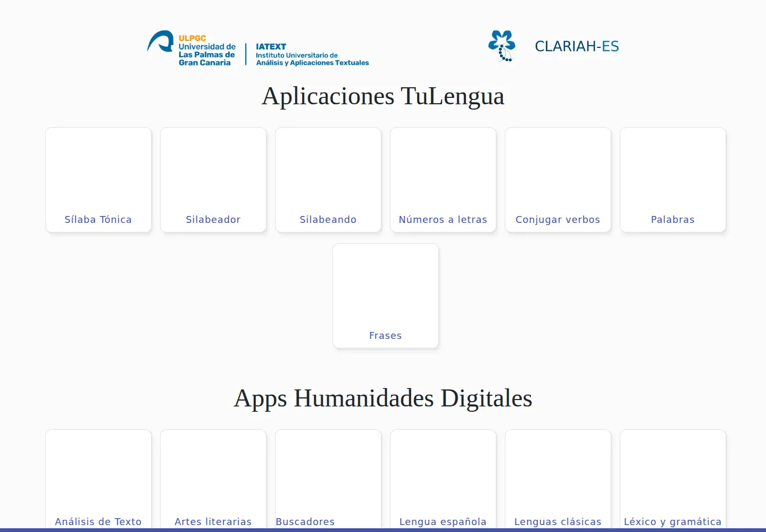Go to the Frases application

coord(386,296)
